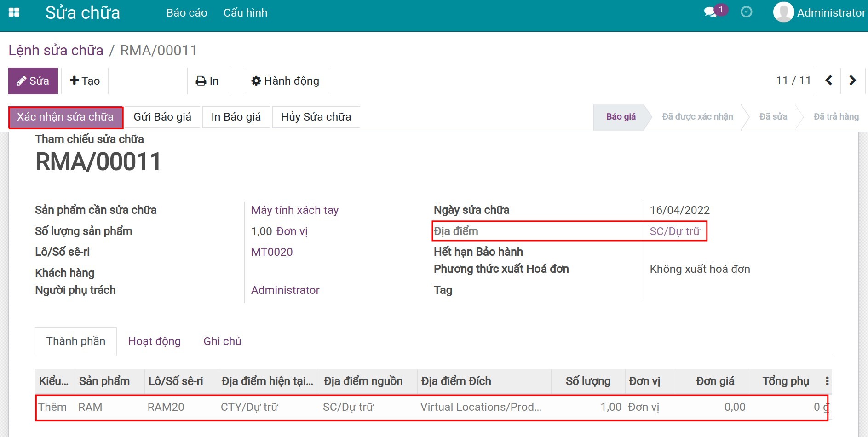Click Xác nhận sửa chữa button
Screen dimensions: 868x437
[66, 117]
